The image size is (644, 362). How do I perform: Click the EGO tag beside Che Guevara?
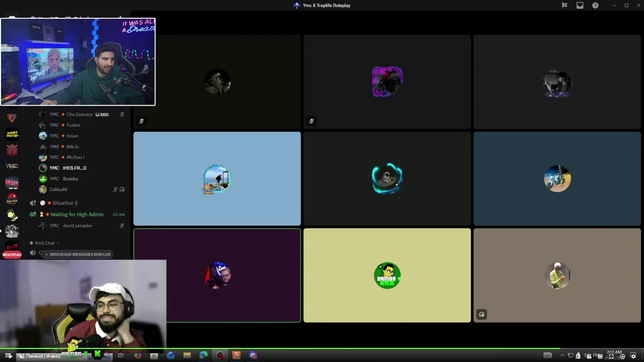click(102, 114)
